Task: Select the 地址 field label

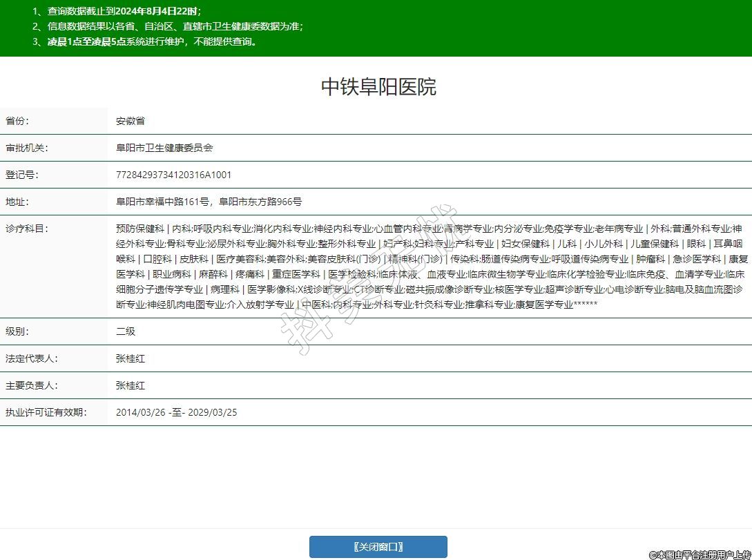Action: 18,202
